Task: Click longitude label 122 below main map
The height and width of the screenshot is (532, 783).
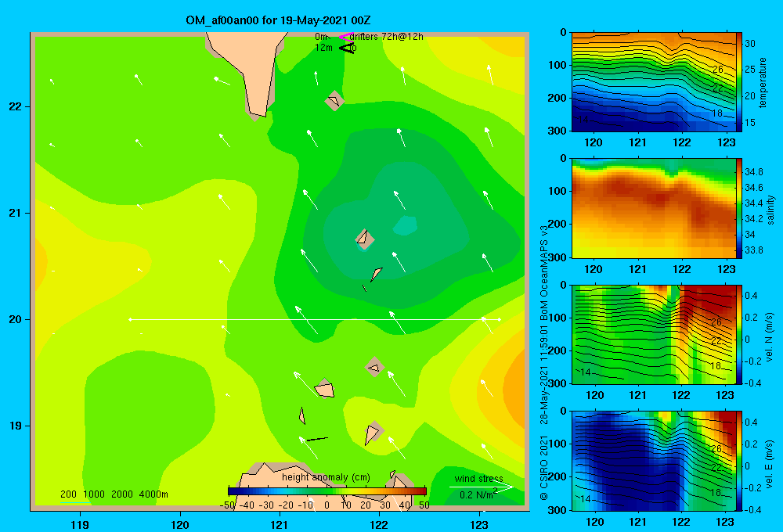Action: (379, 524)
